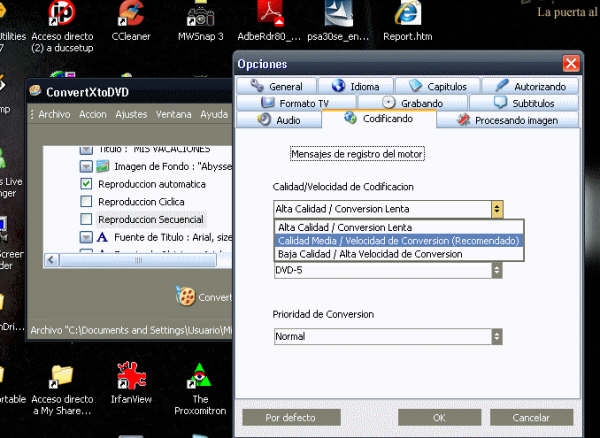Open the Ajustes menu

tap(131, 114)
